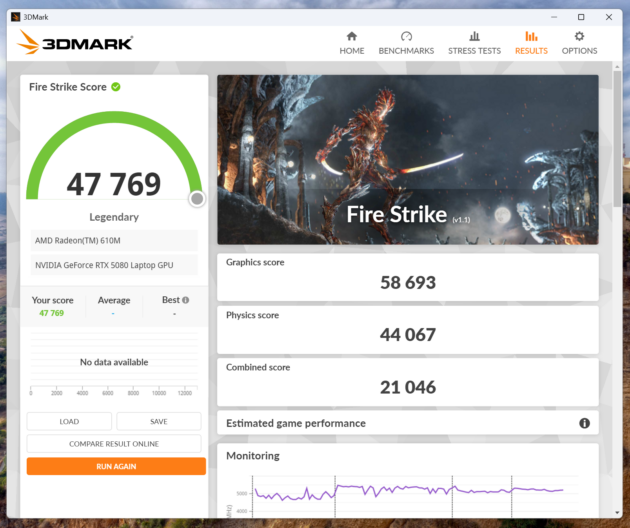Open Benchmarks via the gauge icon
630x528 pixels.
pyautogui.click(x=406, y=37)
